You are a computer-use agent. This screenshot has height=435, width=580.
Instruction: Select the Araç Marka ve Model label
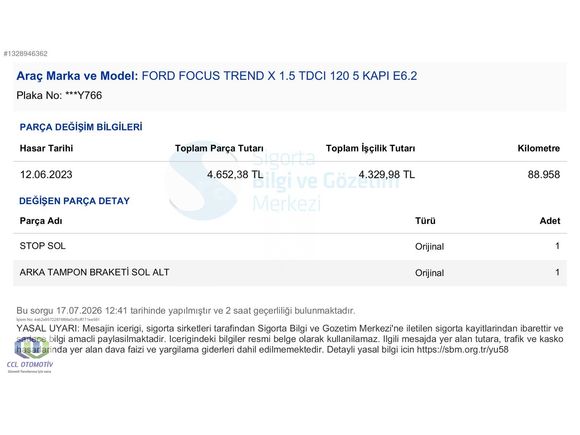click(x=77, y=76)
